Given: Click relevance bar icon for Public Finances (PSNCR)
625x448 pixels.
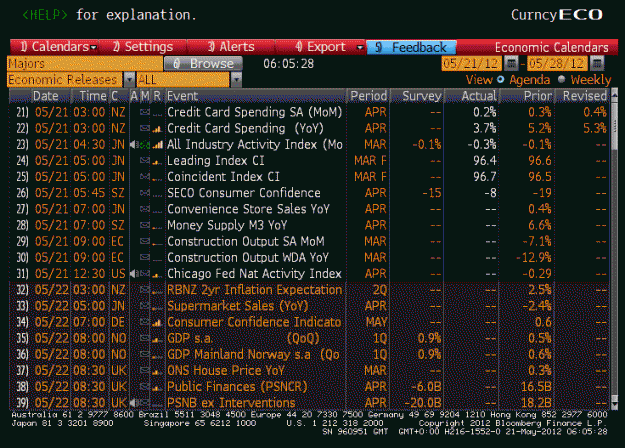Looking at the screenshot, I should tap(157, 387).
